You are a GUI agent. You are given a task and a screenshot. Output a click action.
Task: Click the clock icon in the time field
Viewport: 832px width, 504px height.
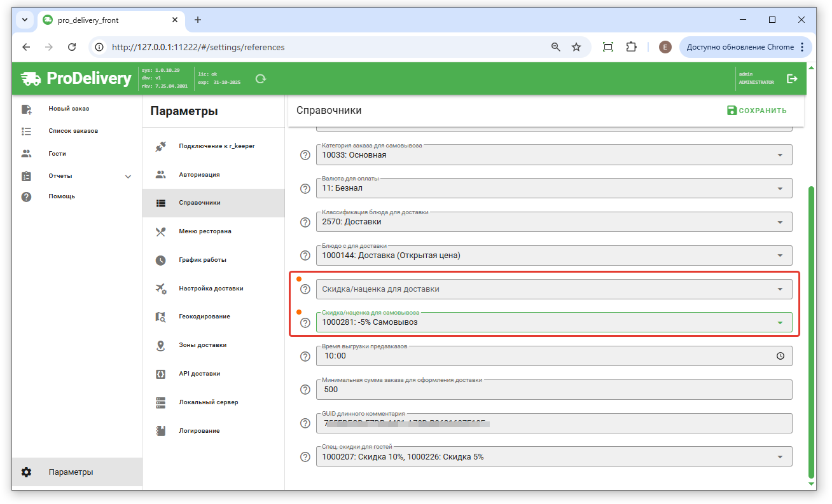780,357
